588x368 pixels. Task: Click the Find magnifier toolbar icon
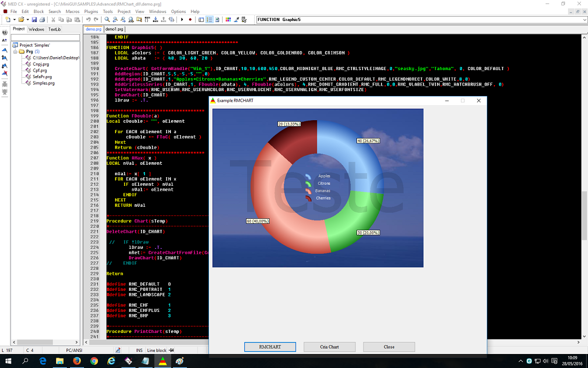tap(107, 20)
